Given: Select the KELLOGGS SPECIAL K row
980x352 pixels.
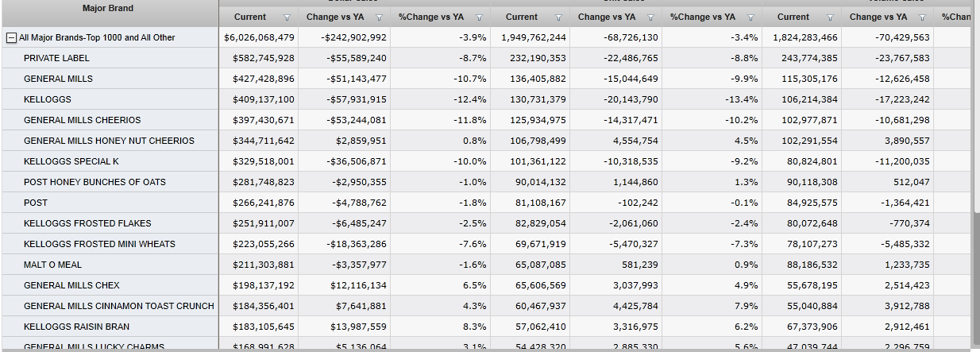Looking at the screenshot, I should click(x=71, y=161).
